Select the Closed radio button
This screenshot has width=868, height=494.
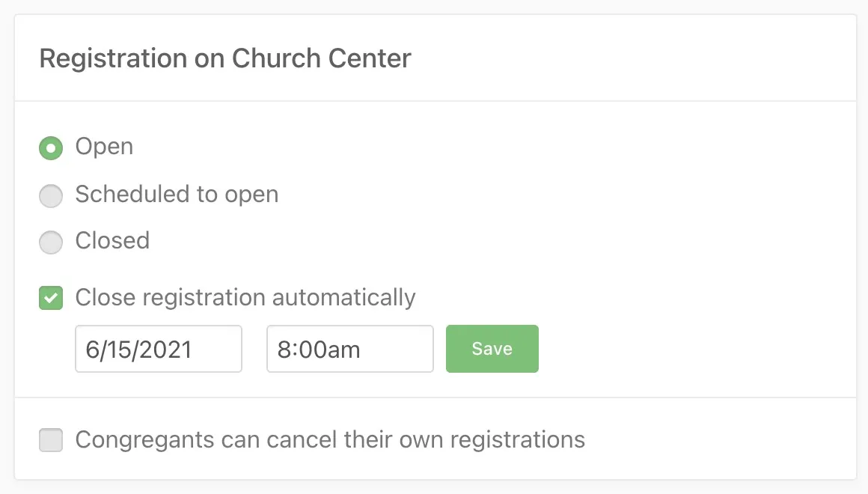[51, 243]
